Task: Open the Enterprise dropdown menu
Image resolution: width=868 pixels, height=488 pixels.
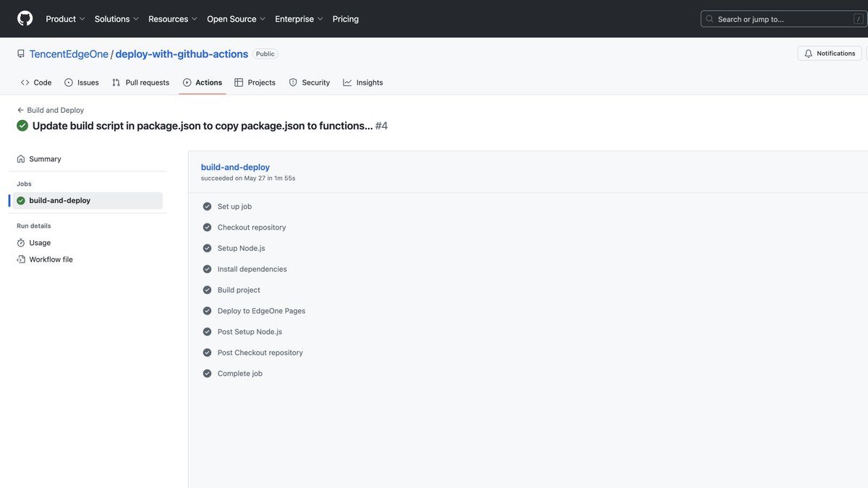Action: pos(299,19)
